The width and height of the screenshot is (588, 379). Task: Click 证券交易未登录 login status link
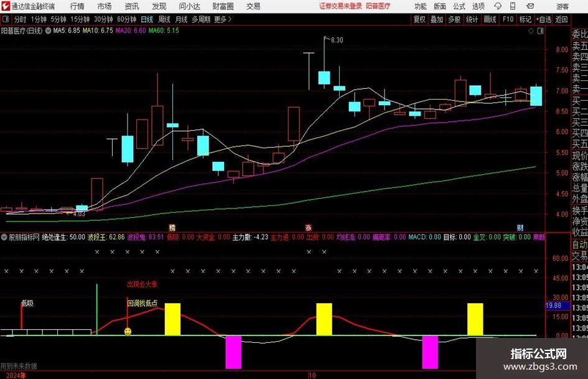point(340,6)
